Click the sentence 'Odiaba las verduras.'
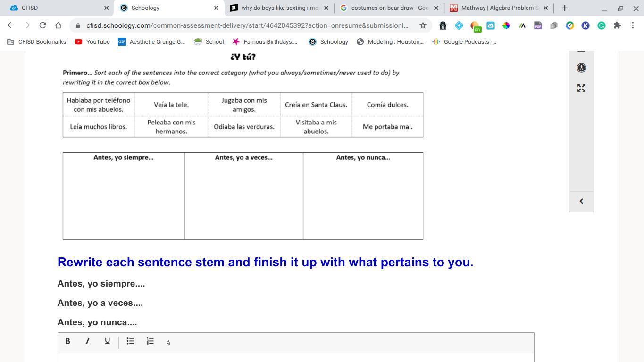 pyautogui.click(x=244, y=127)
